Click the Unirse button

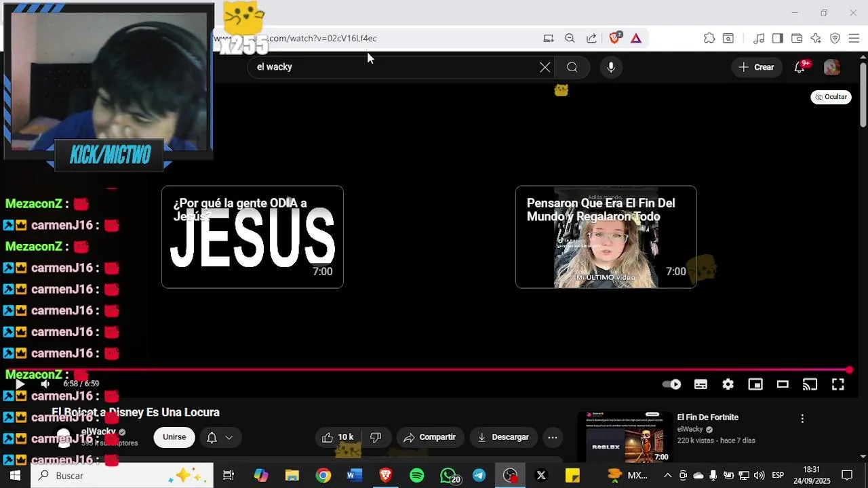174,437
